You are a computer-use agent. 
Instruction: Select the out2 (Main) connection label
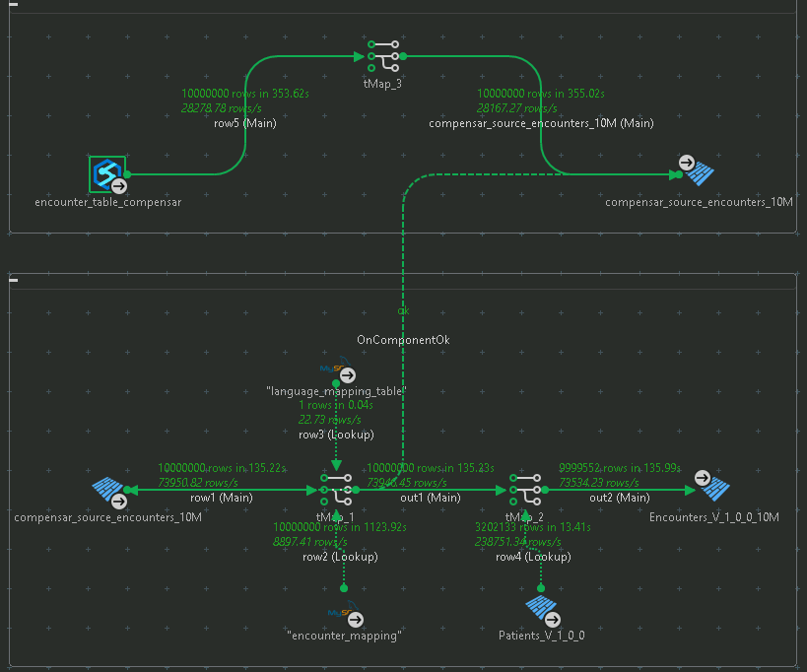pos(617,498)
